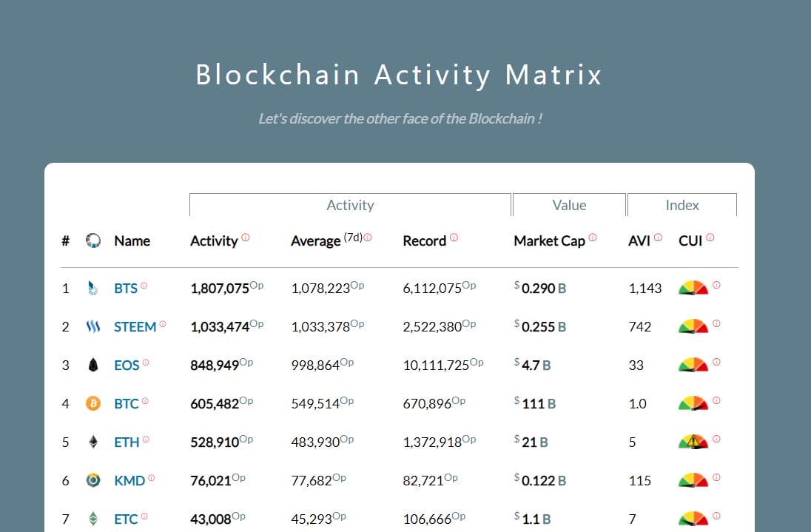Open info icon next to Activity header
This screenshot has height=532, width=811.
point(246,238)
